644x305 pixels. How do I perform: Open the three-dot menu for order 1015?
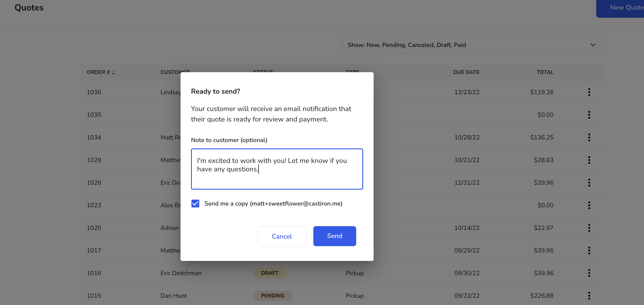(x=589, y=296)
